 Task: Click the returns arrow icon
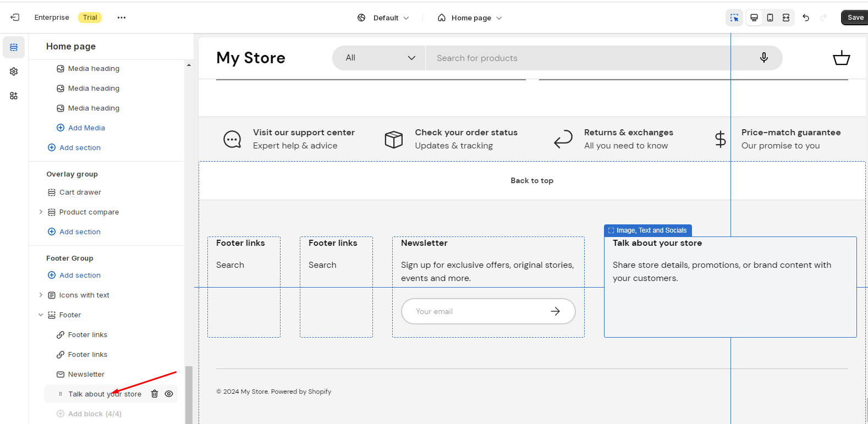tap(563, 139)
